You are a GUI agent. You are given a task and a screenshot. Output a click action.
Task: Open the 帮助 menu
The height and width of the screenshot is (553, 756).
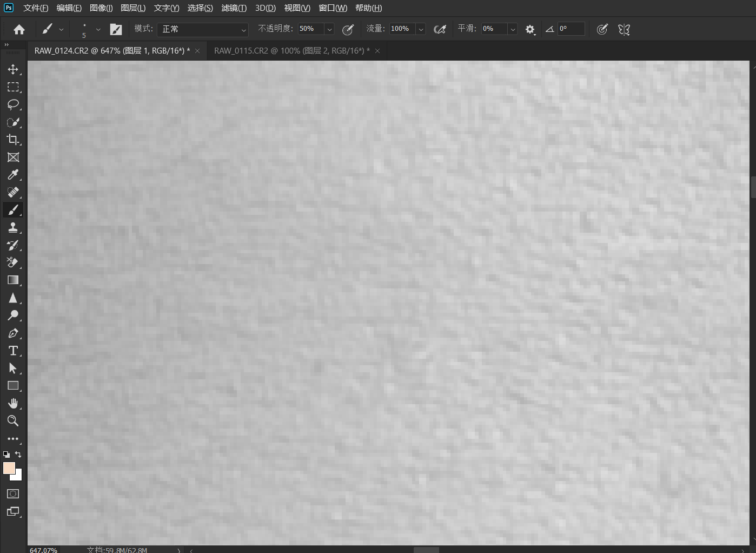click(369, 8)
